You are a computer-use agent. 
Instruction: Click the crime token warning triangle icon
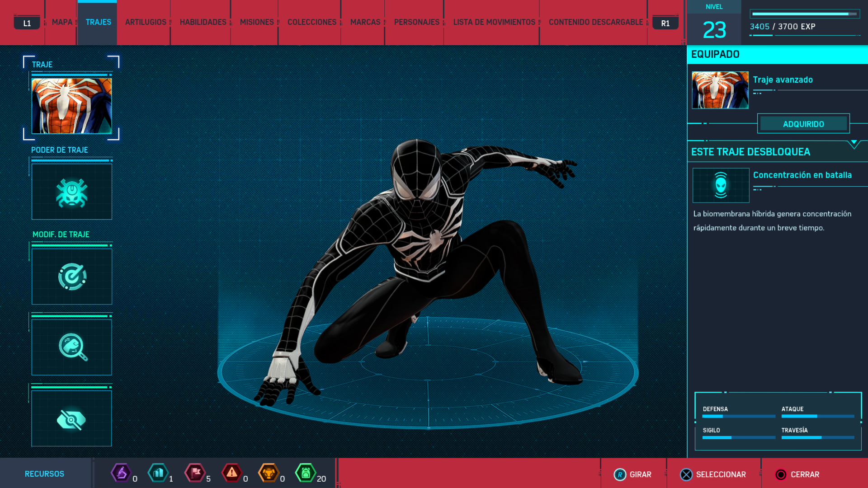coord(232,473)
